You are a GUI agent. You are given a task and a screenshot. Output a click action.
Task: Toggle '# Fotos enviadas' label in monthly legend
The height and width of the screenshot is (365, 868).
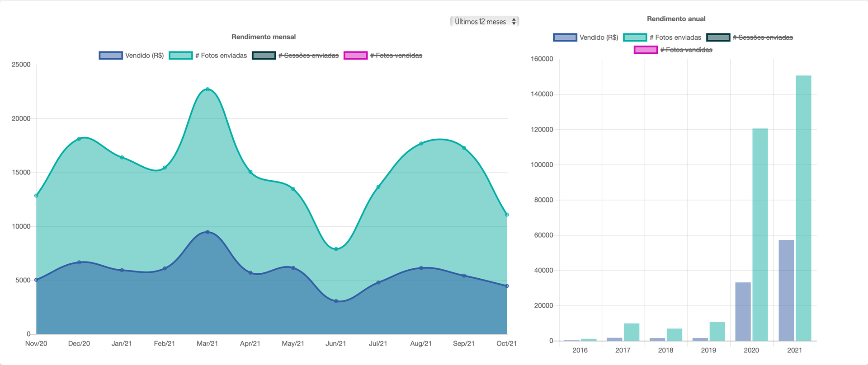click(x=221, y=56)
